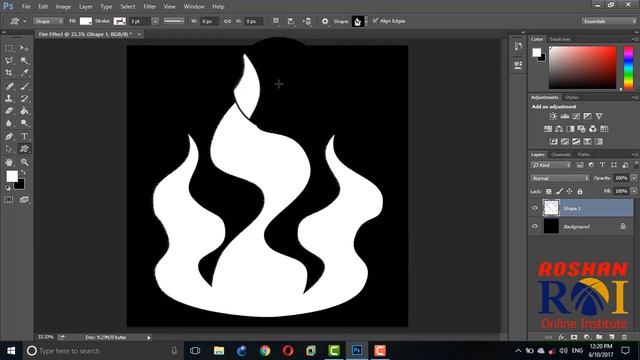Click the shape width input field

click(209, 21)
